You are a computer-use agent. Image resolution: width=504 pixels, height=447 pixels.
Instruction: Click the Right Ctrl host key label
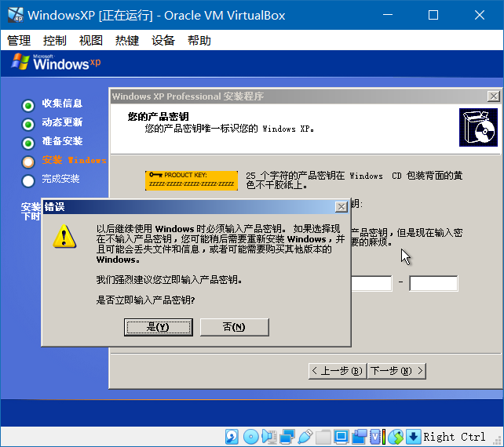(455, 437)
